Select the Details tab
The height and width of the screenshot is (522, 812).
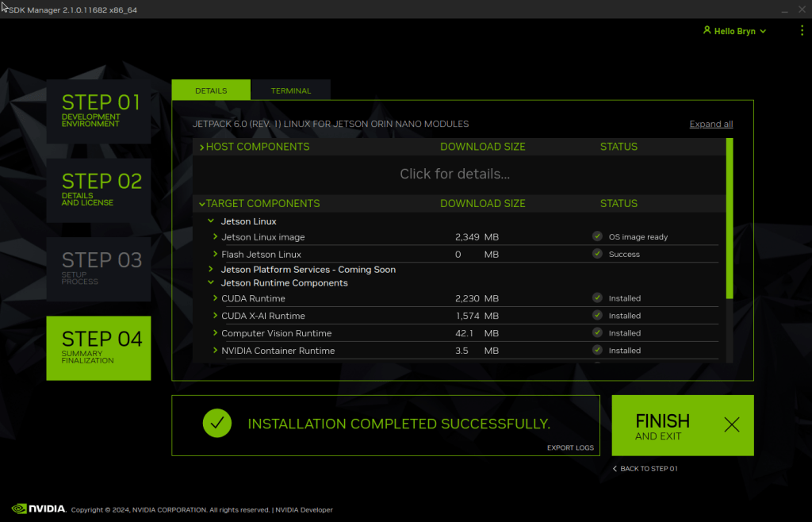point(211,90)
